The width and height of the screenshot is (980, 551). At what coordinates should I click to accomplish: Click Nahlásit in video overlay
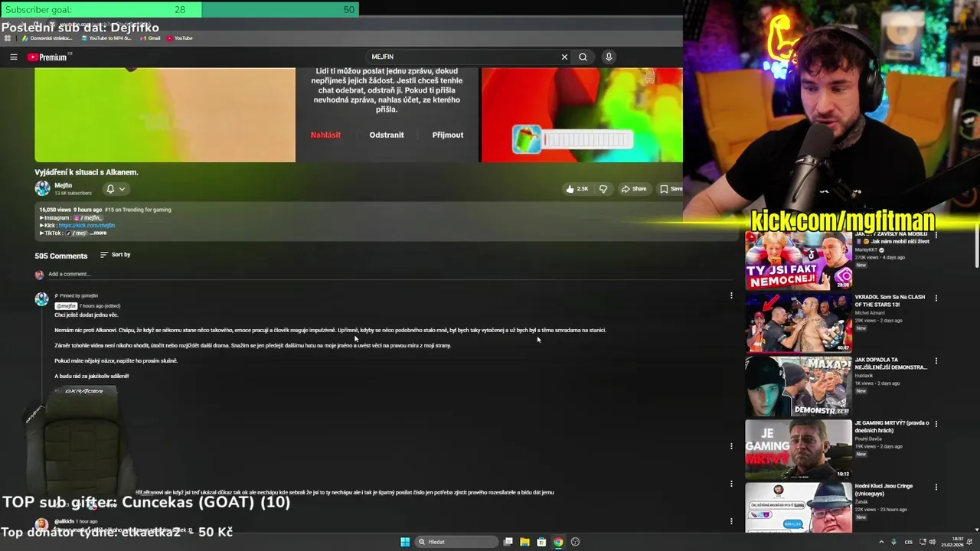[325, 135]
